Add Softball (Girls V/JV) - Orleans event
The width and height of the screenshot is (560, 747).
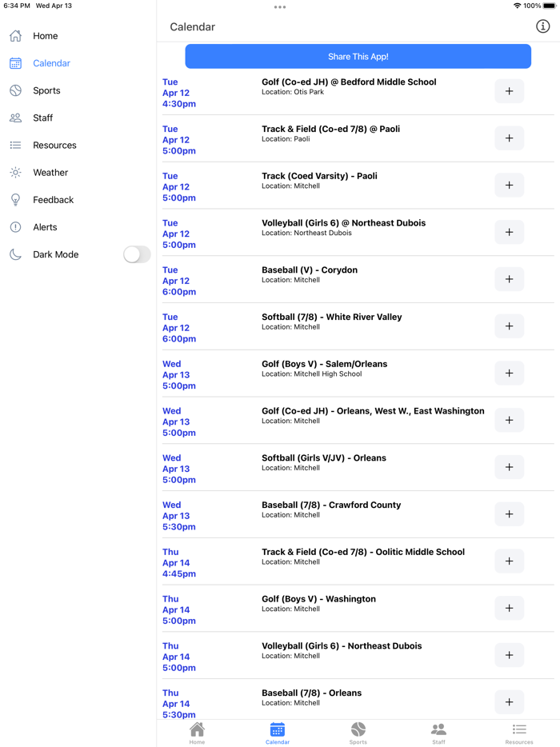[x=509, y=467]
